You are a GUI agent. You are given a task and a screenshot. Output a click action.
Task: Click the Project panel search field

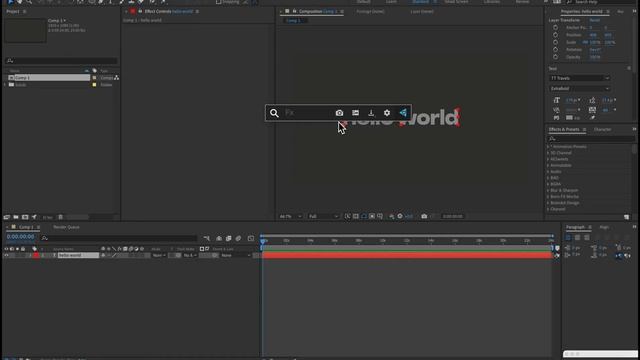[x=61, y=61]
